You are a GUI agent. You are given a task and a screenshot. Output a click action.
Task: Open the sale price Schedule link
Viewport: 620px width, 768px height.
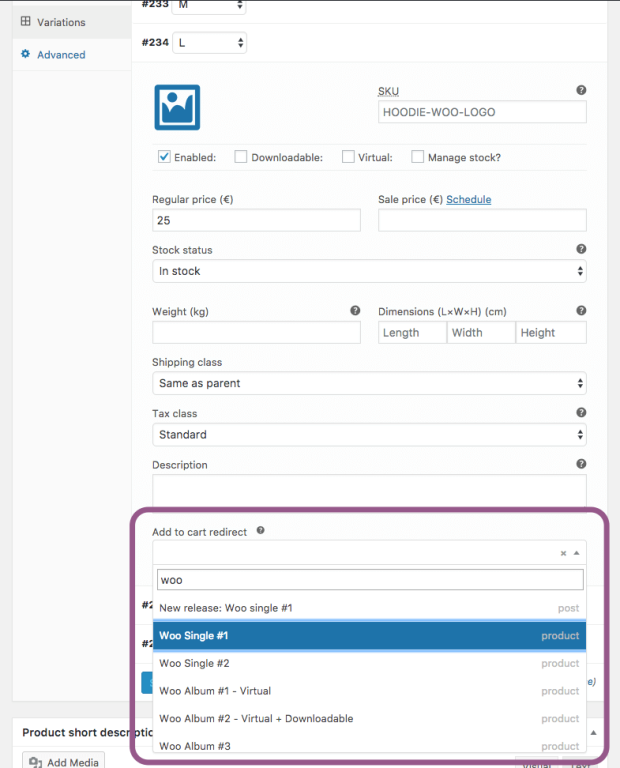[468, 199]
